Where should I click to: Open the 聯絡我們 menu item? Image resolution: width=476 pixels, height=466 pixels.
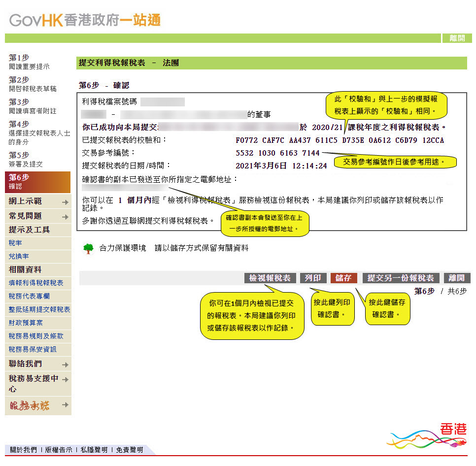coord(26,364)
